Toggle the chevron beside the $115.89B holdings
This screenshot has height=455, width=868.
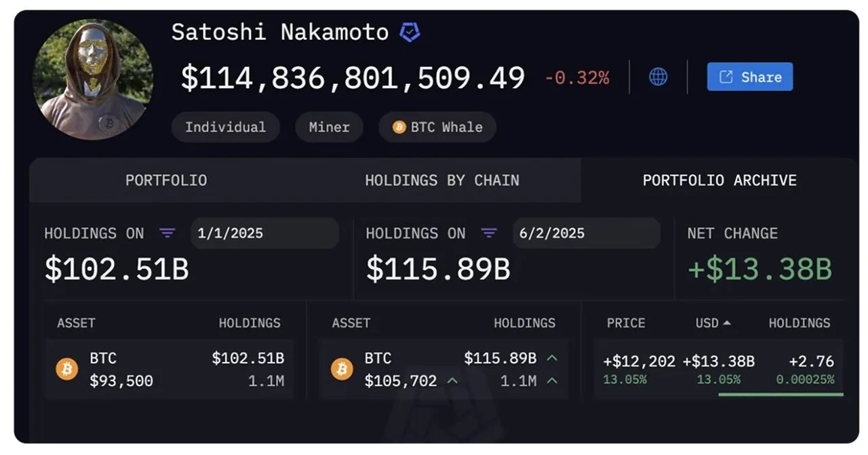coord(553,357)
